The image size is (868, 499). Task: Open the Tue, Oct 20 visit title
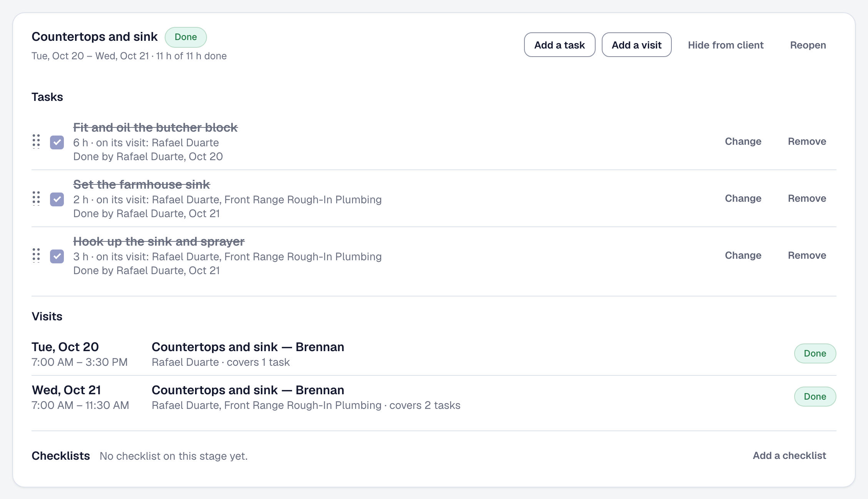[x=248, y=347]
